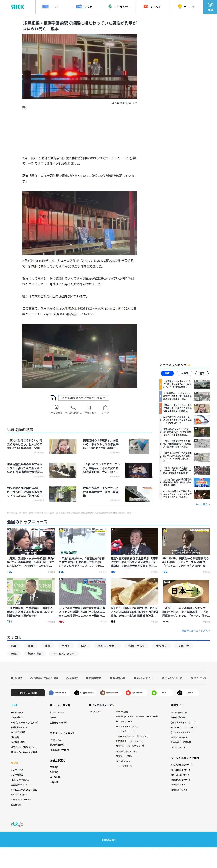
Task: Open サイトマップ footer link
Action: click(198, 678)
